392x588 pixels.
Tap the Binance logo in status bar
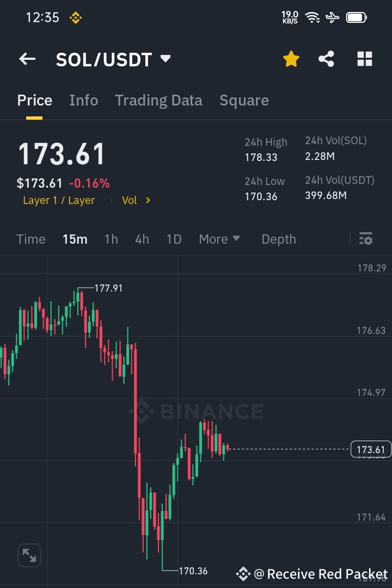(75, 17)
